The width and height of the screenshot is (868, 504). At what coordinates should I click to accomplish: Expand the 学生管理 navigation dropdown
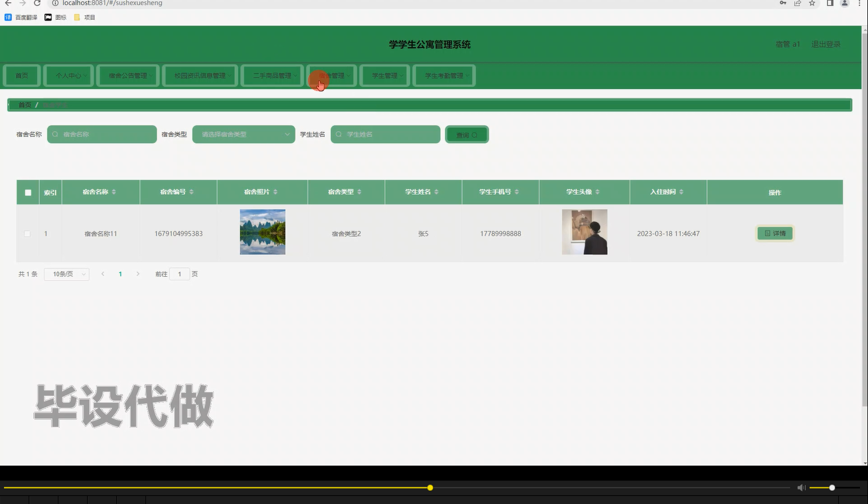pos(384,75)
